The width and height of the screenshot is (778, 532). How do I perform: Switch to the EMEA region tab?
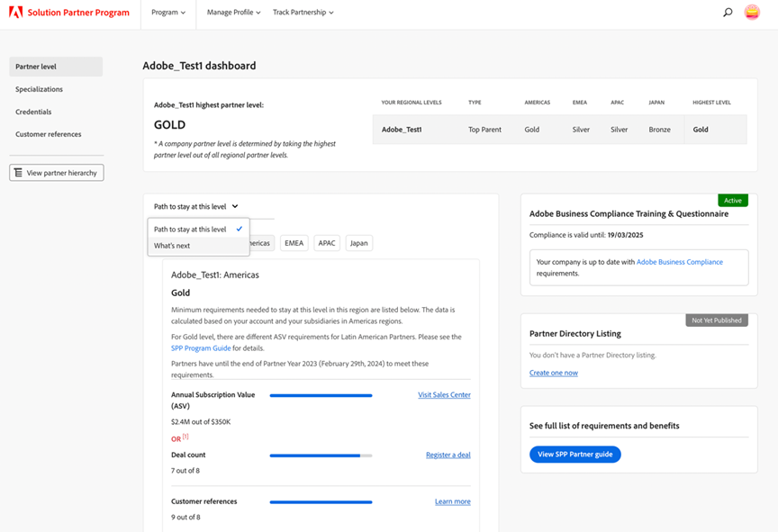pos(294,243)
